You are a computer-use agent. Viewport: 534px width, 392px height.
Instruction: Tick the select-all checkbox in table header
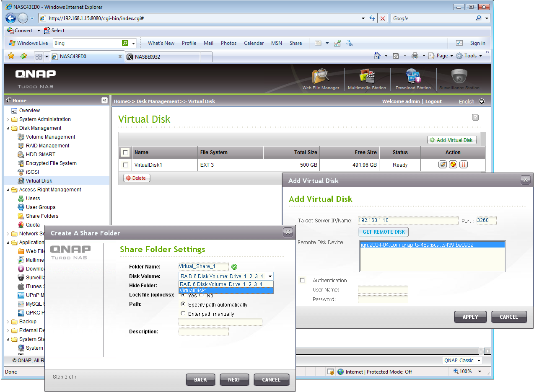click(x=125, y=152)
